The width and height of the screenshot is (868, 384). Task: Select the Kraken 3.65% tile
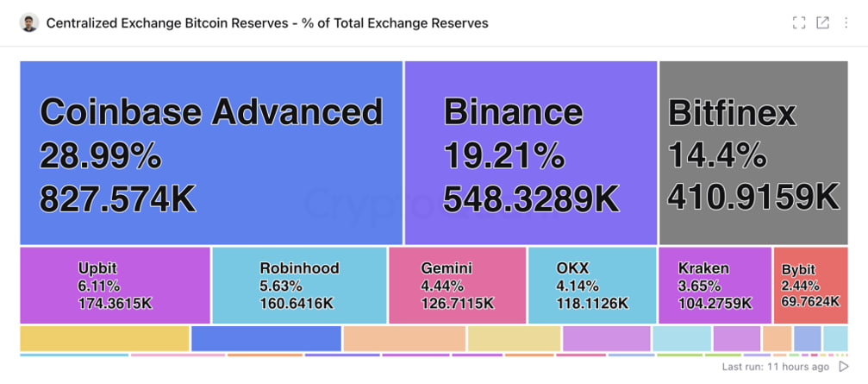[x=715, y=285]
